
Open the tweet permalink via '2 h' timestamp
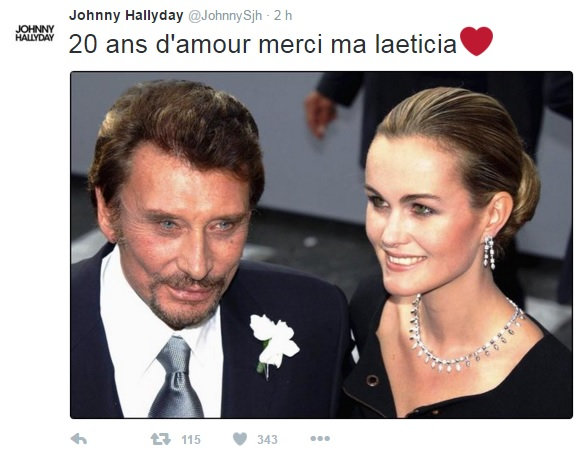283,16
